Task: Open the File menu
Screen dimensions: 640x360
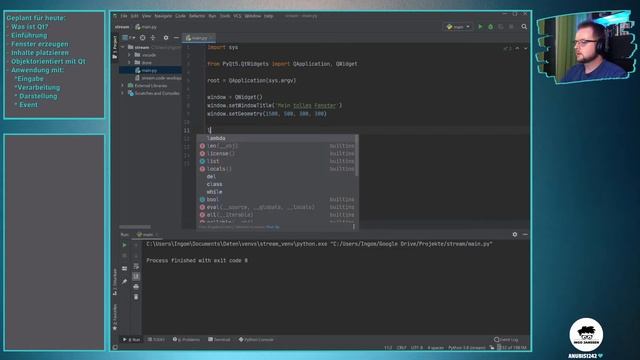Action: pos(124,16)
